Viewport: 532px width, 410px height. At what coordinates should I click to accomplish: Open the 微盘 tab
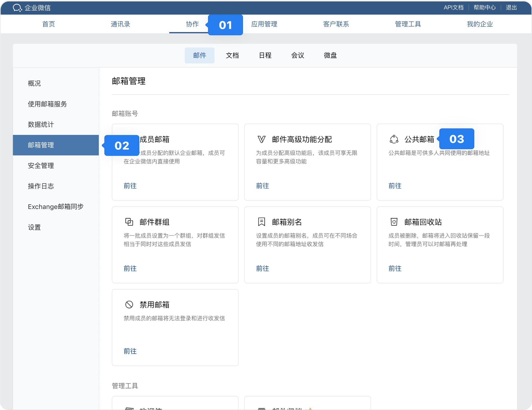point(330,55)
